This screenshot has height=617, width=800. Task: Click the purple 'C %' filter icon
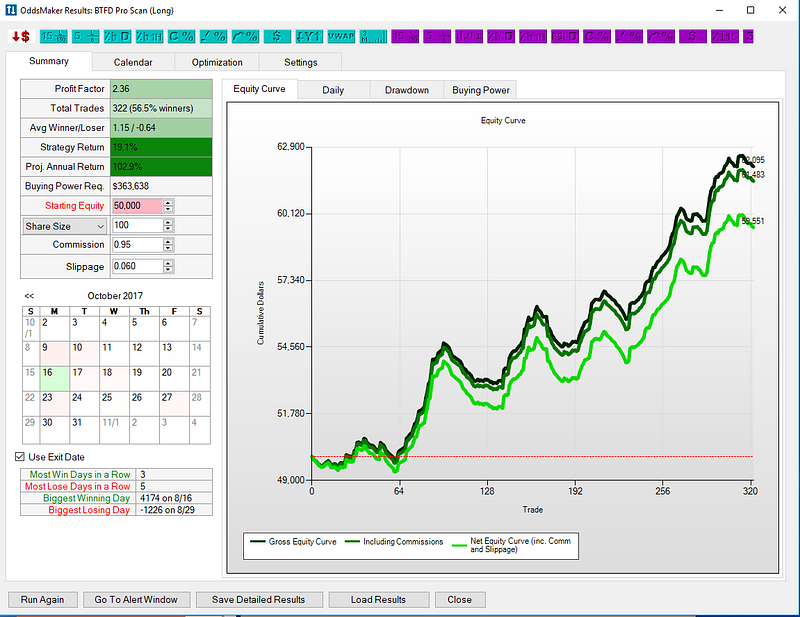[597, 37]
